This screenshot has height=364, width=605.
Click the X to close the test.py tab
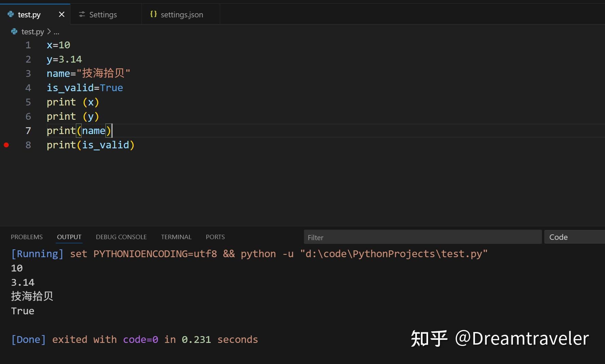(x=61, y=14)
